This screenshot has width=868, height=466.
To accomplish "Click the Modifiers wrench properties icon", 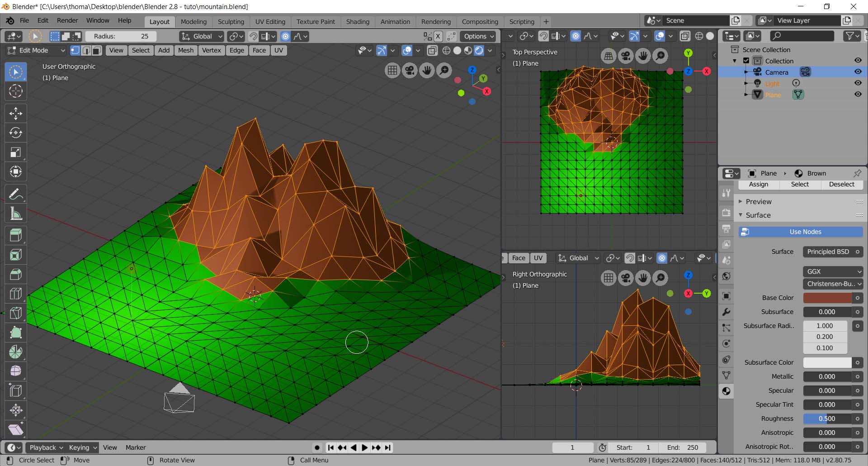I will (726, 312).
